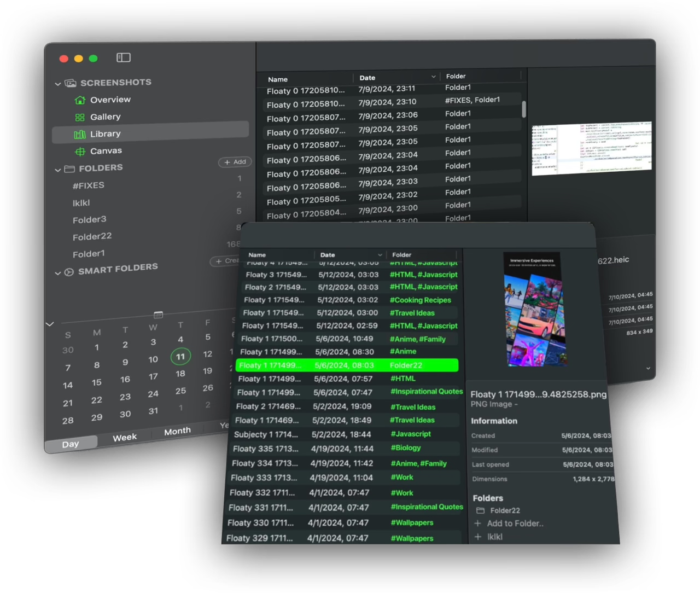Switch to the Month tab
Screen dimensions: 700x593
[x=177, y=431]
